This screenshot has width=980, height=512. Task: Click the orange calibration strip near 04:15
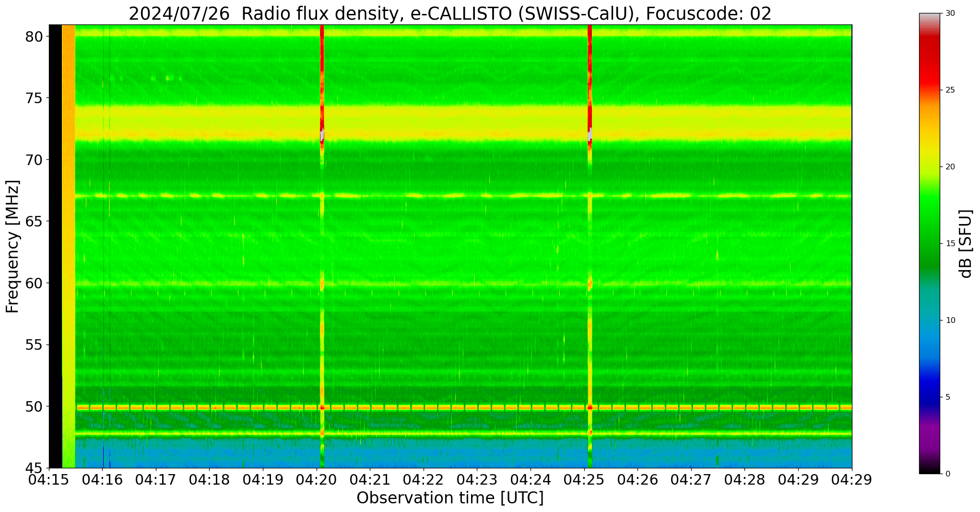point(69,246)
